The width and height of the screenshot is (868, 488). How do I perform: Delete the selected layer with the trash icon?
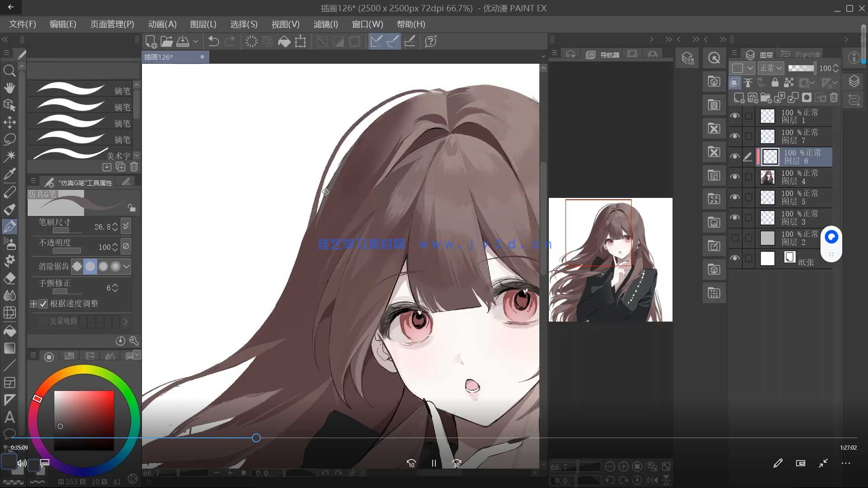(834, 98)
